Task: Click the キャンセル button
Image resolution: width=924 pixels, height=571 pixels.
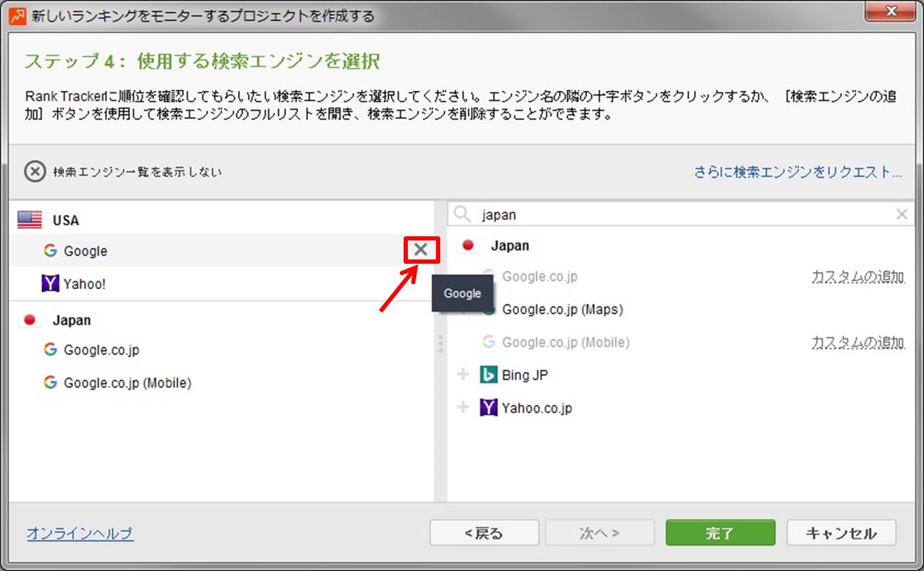Action: (x=841, y=532)
